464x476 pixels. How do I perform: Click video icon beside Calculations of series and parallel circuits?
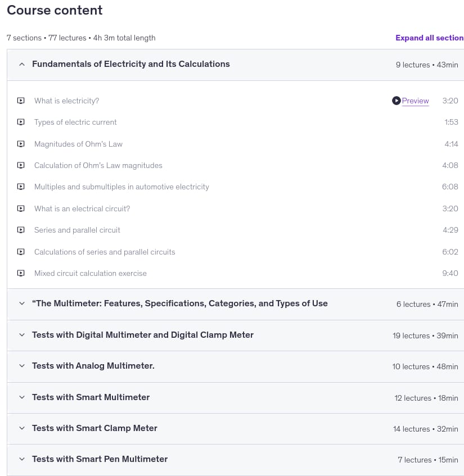coord(21,252)
